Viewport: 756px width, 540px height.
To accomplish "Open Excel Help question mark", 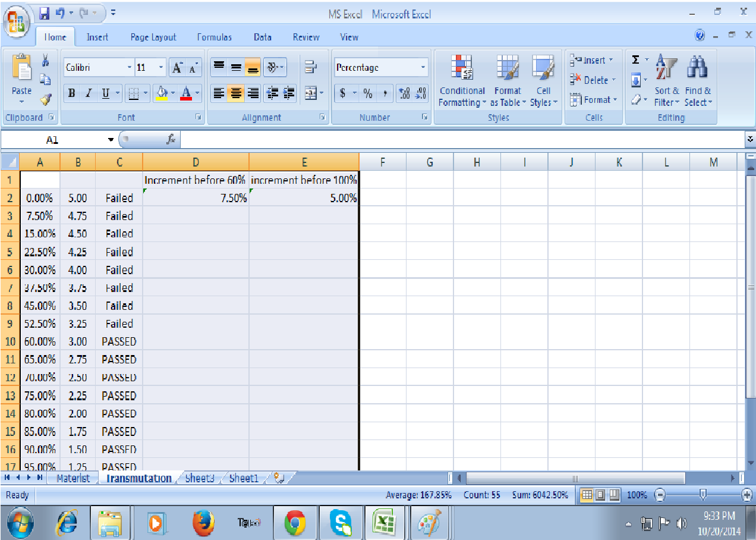I will click(700, 36).
